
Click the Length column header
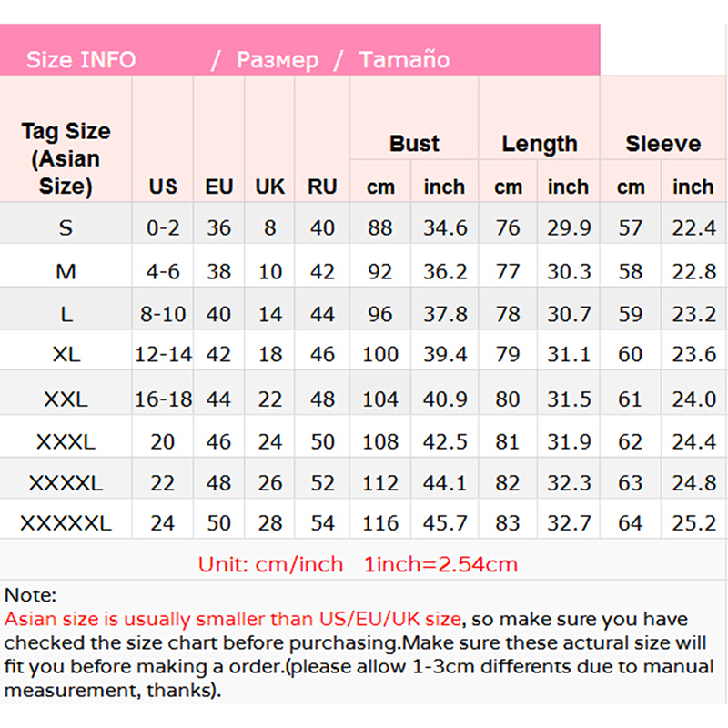(x=540, y=144)
